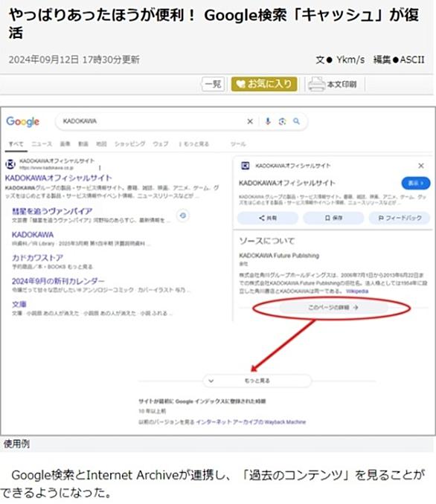Open the KADOKAWA sitelink
This screenshot has width=436, height=504.
pyautogui.click(x=33, y=235)
